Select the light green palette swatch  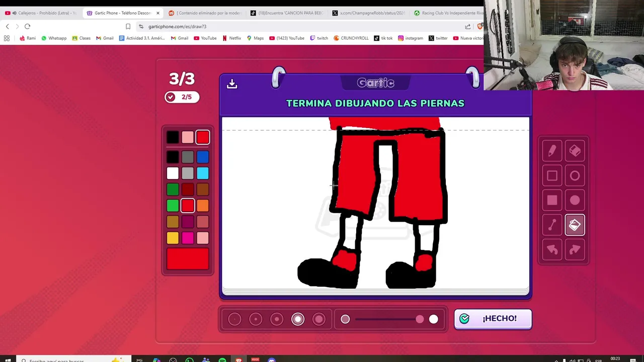pos(173,206)
